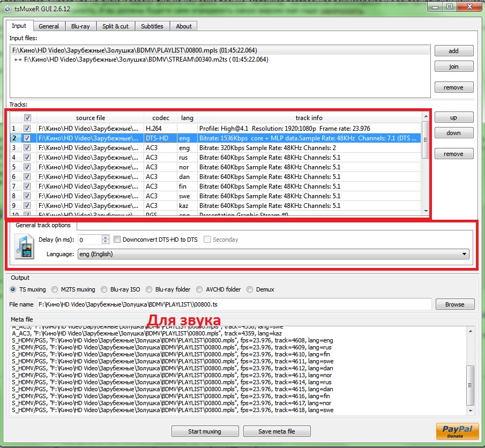Click tracks list scrollbar down arrow
Viewport: 485px width, 448px height.
pyautogui.click(x=426, y=211)
